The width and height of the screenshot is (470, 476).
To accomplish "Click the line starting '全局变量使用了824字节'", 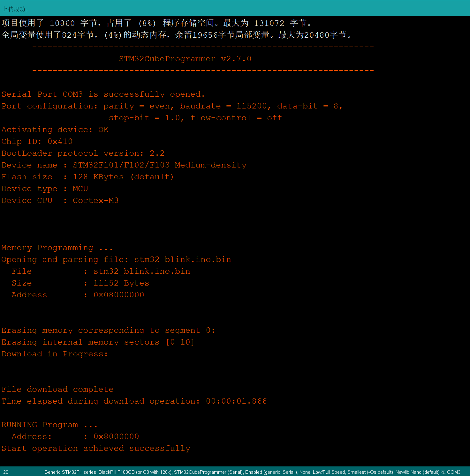I will click(177, 35).
